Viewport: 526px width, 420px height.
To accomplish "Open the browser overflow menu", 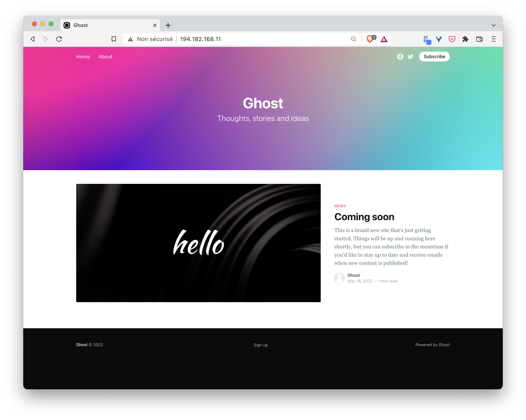I will (x=495, y=39).
